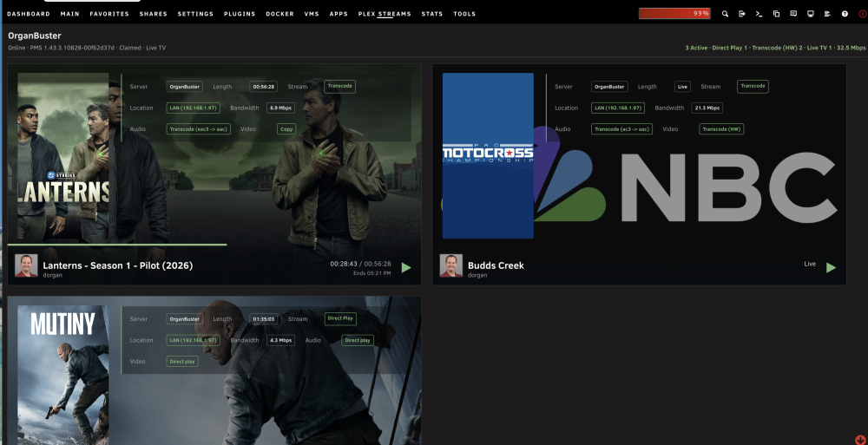
Task: Go to the Main menu
Action: [69, 14]
